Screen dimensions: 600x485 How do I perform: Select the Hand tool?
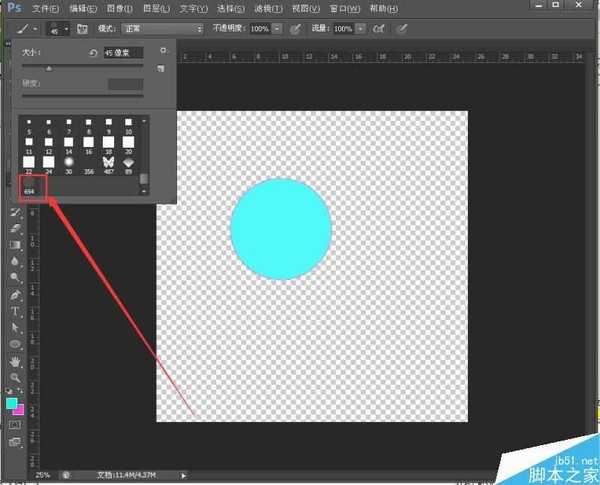(16, 361)
